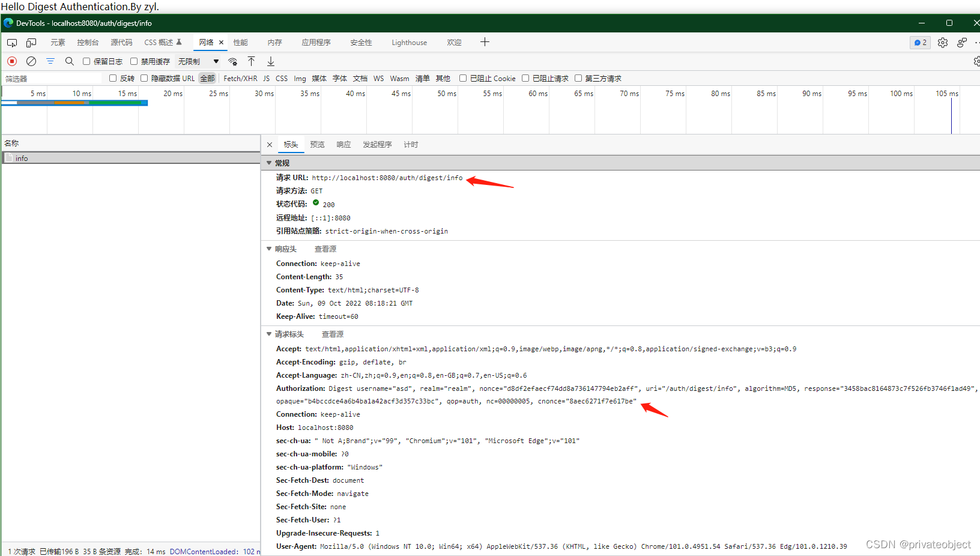Image resolution: width=980 pixels, height=556 pixels.
Task: Open the Lighthouse tab
Action: click(x=410, y=43)
